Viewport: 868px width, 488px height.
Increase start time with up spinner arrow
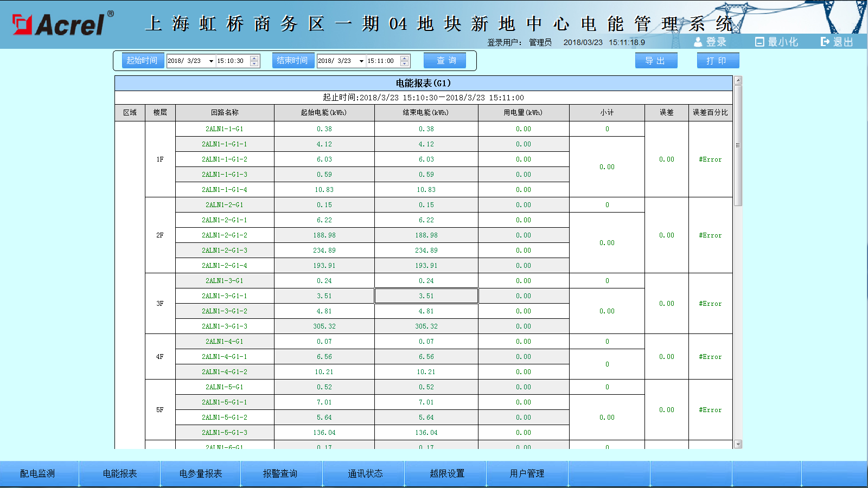pyautogui.click(x=254, y=58)
